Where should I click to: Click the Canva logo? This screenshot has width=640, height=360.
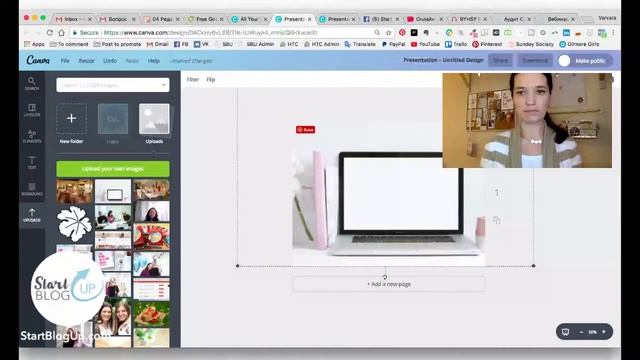[38, 60]
